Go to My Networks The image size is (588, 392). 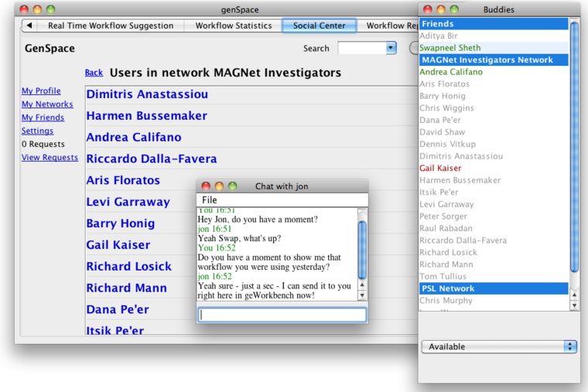click(x=47, y=104)
